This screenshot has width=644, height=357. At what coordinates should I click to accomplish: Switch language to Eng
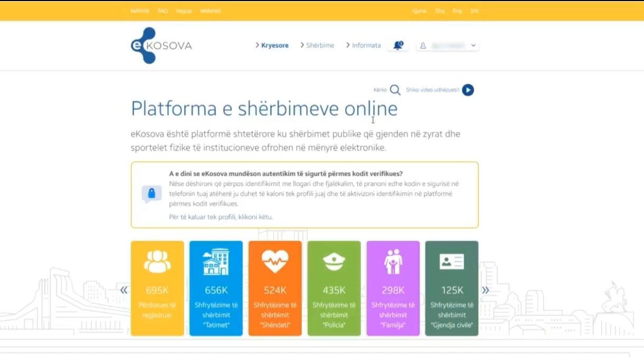457,11
